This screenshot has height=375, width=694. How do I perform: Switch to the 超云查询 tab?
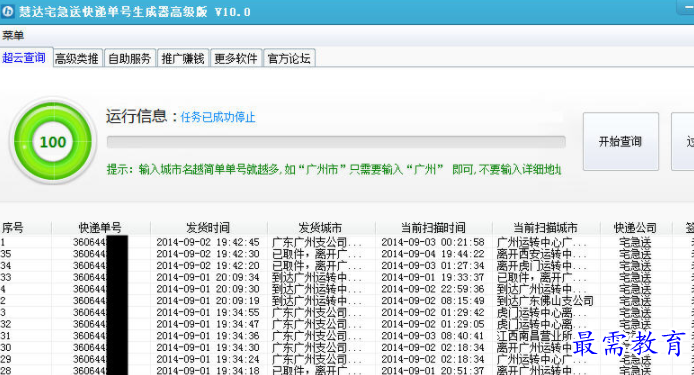(x=24, y=58)
